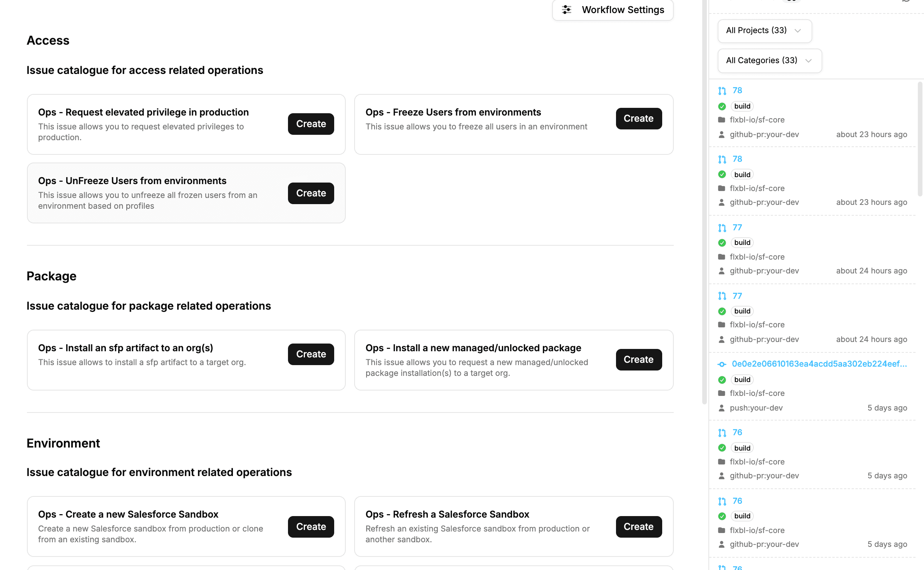Create Refresh a Salesforce Sandbox issue
Screen dimensions: 924x570
coord(639,527)
